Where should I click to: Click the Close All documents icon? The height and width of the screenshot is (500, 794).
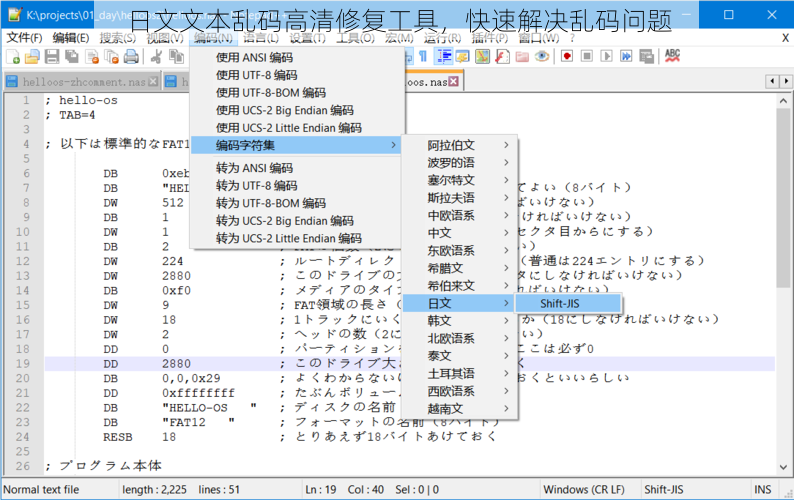111,56
